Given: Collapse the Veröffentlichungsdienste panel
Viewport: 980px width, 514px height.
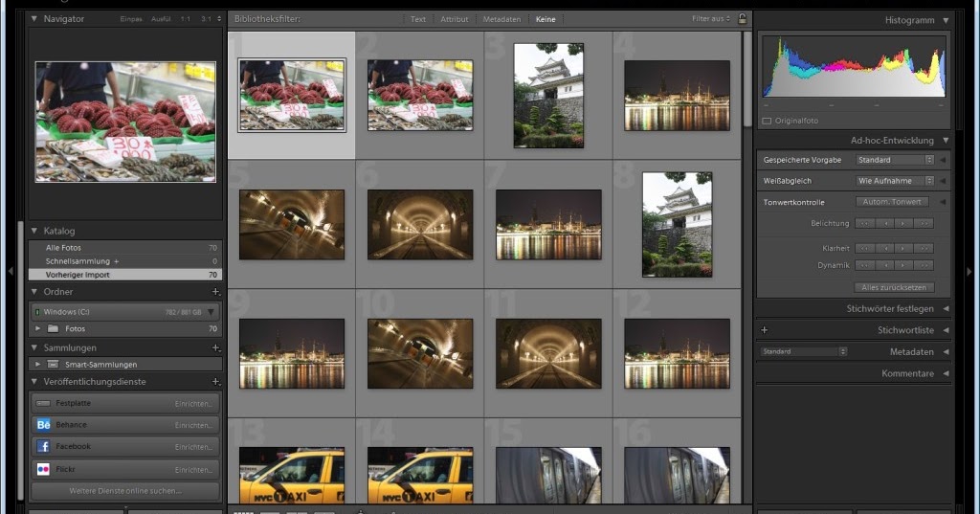Looking at the screenshot, I should tap(34, 382).
